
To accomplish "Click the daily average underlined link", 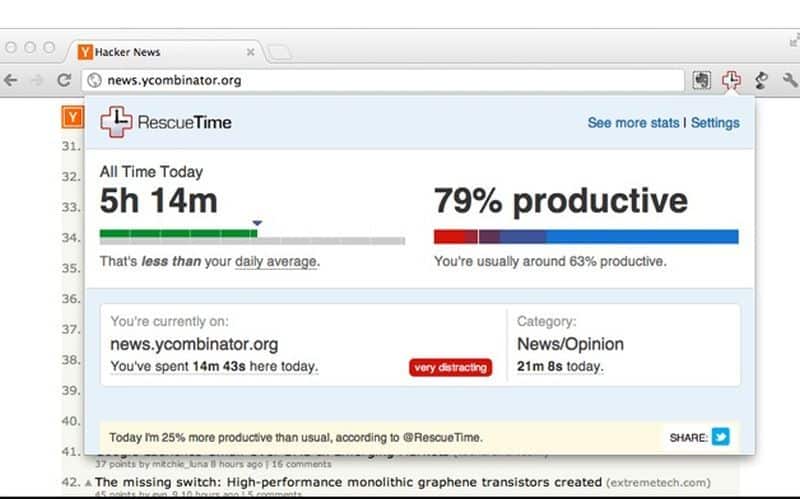I will tap(276, 262).
